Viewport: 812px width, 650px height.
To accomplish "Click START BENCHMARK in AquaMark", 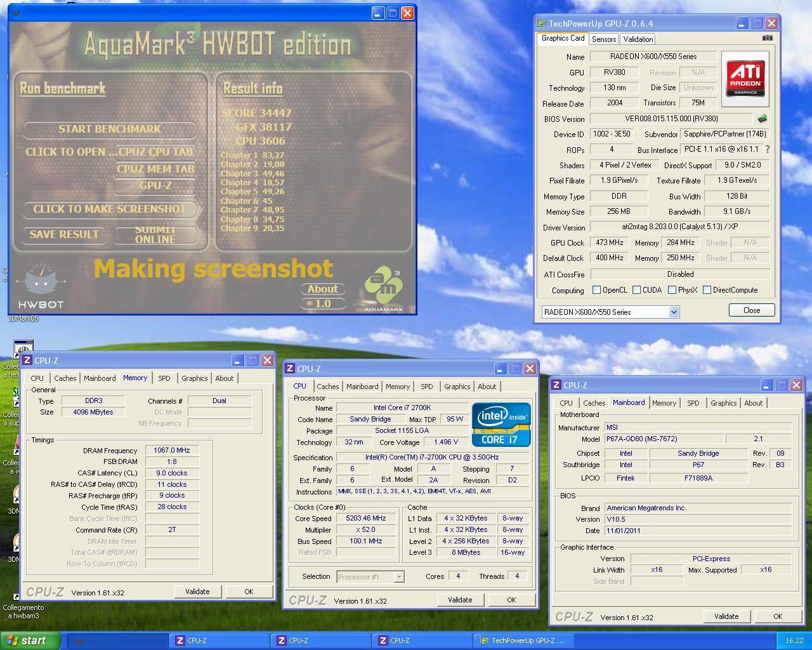I will tap(110, 129).
